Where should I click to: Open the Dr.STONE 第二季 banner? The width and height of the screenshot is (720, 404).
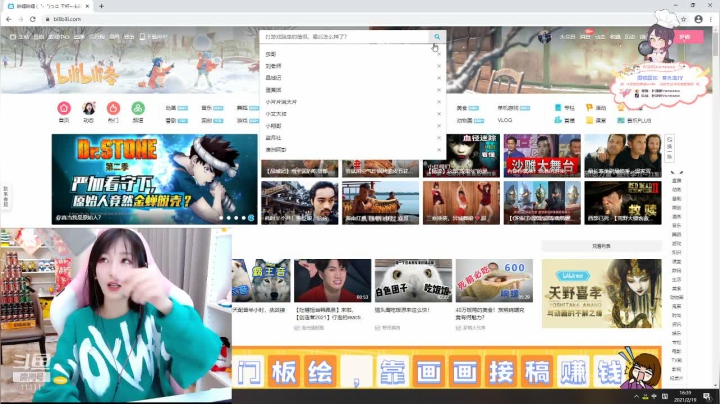154,179
